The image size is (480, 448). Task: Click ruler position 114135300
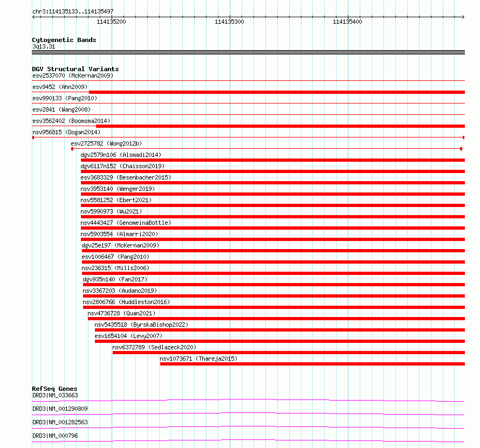point(229,22)
